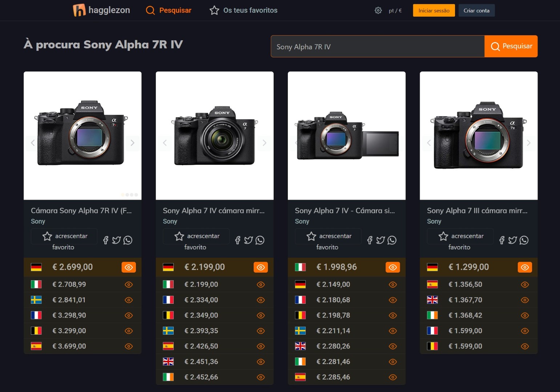Click the Sony Alpha 7R IV search field
Image resolution: width=560 pixels, height=392 pixels.
pos(377,46)
